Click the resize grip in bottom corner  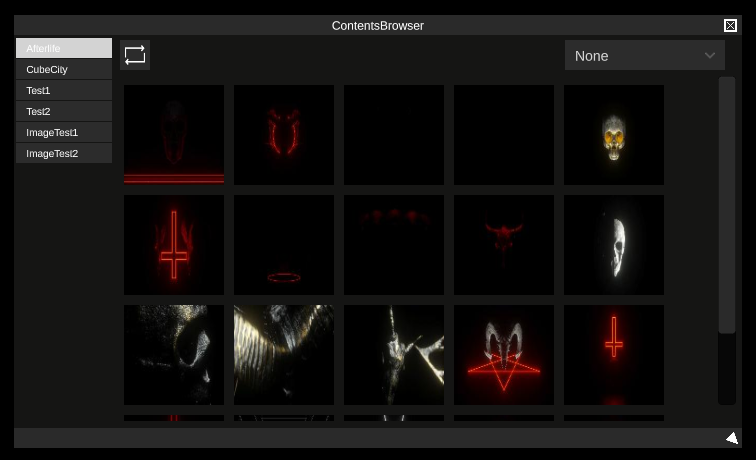click(x=732, y=438)
